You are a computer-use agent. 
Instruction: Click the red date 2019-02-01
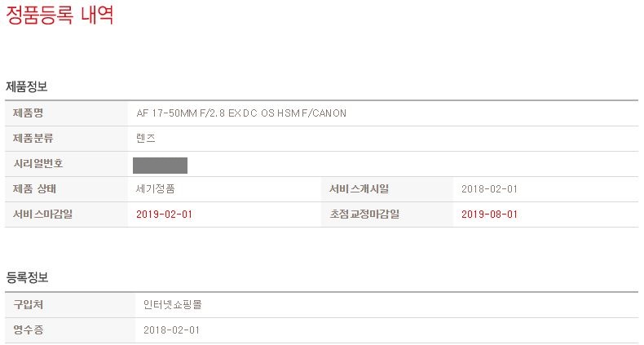[164, 215]
